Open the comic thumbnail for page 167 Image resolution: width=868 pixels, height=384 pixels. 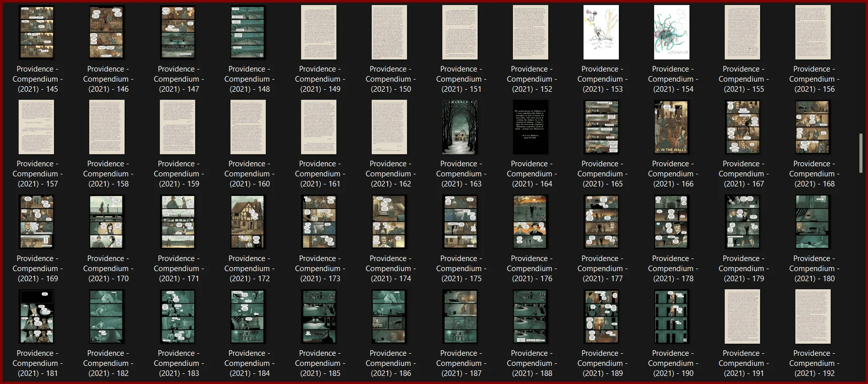click(742, 127)
